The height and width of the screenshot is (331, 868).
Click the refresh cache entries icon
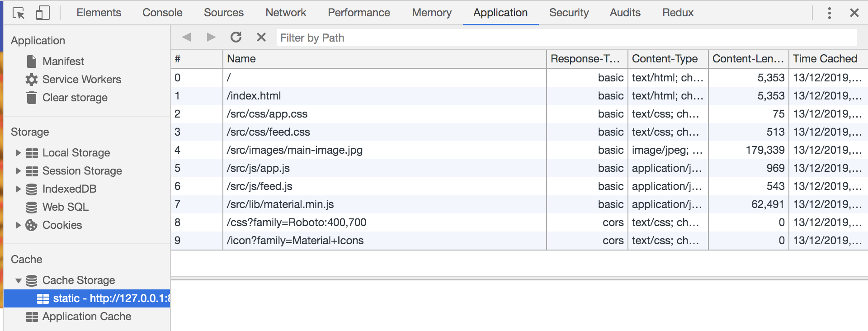point(236,38)
